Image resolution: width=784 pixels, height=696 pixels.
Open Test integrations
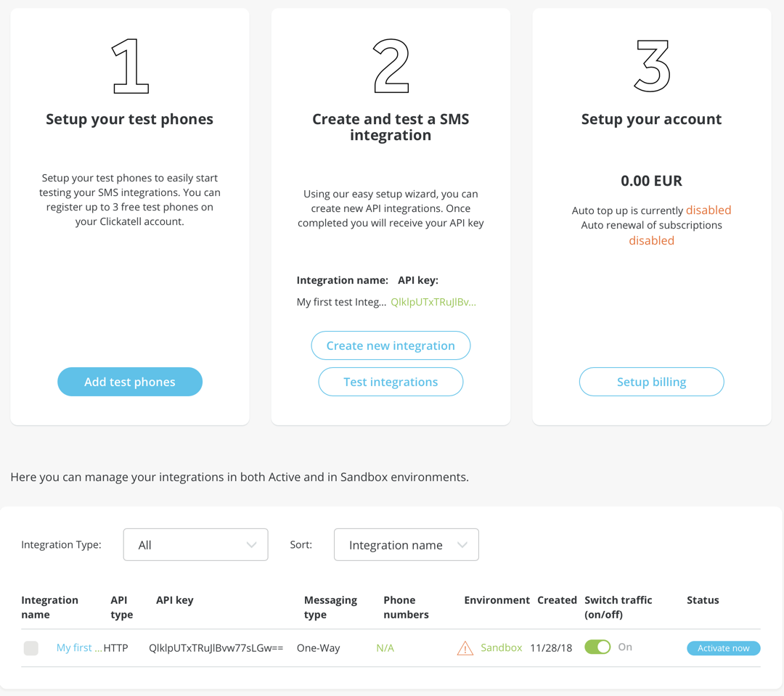click(391, 382)
